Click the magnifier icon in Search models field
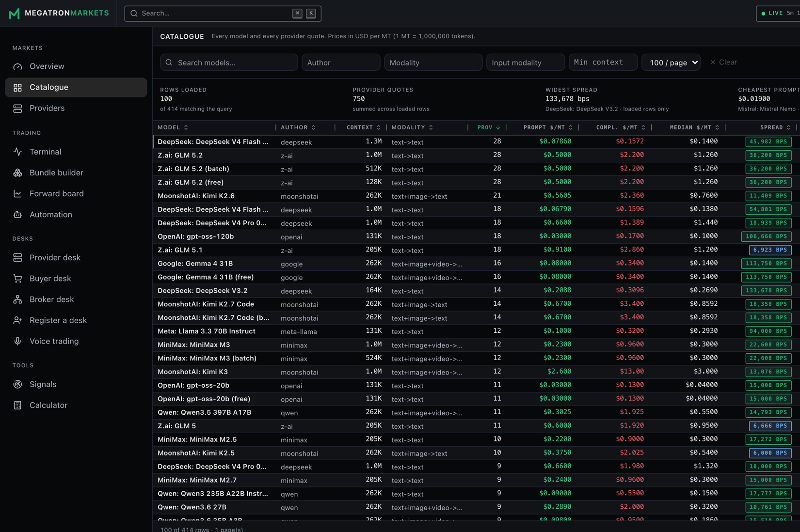800x532 pixels. click(169, 63)
